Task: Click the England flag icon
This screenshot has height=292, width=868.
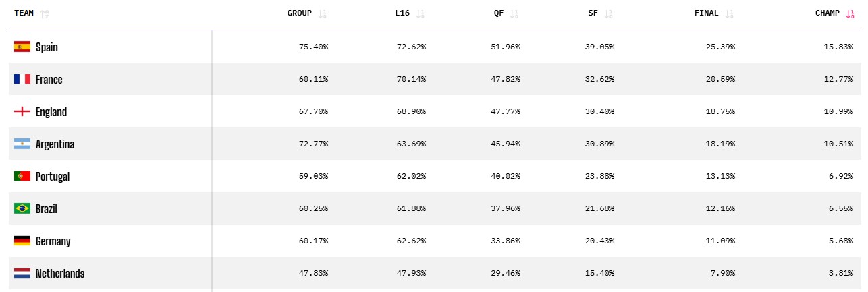Action: tap(22, 112)
